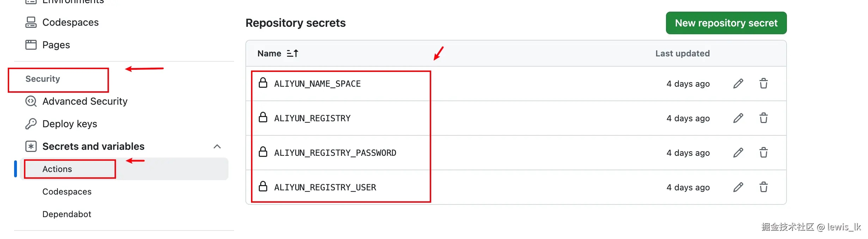Click the Name sort order icon
The image size is (868, 239).
coord(292,53)
